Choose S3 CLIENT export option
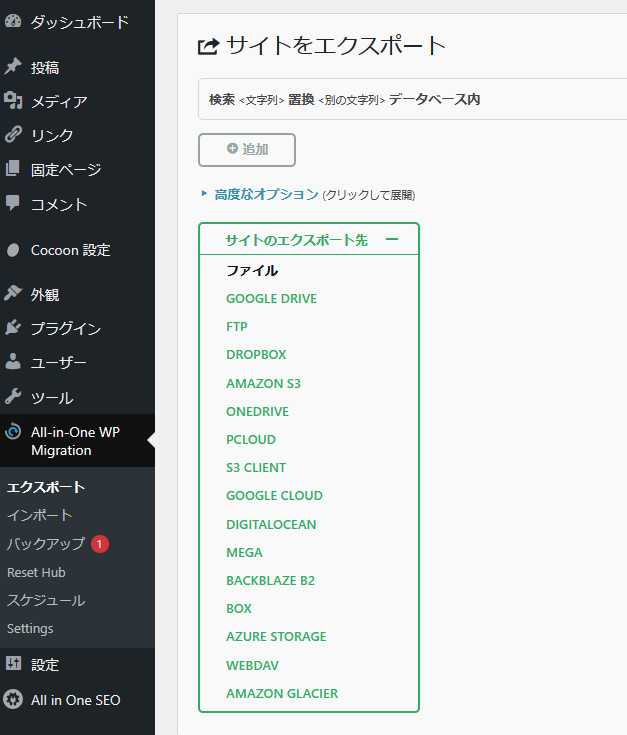The image size is (627, 735). (256, 468)
